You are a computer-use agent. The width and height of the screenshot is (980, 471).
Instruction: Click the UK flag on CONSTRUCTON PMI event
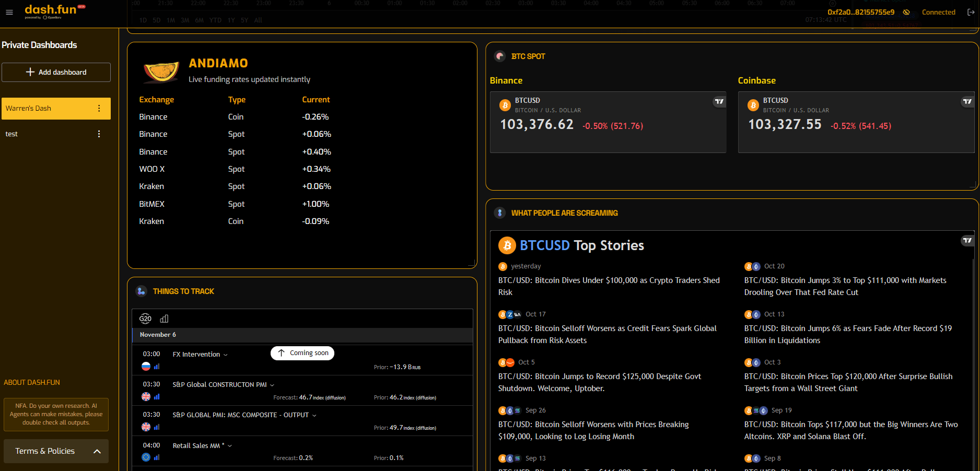tap(146, 397)
